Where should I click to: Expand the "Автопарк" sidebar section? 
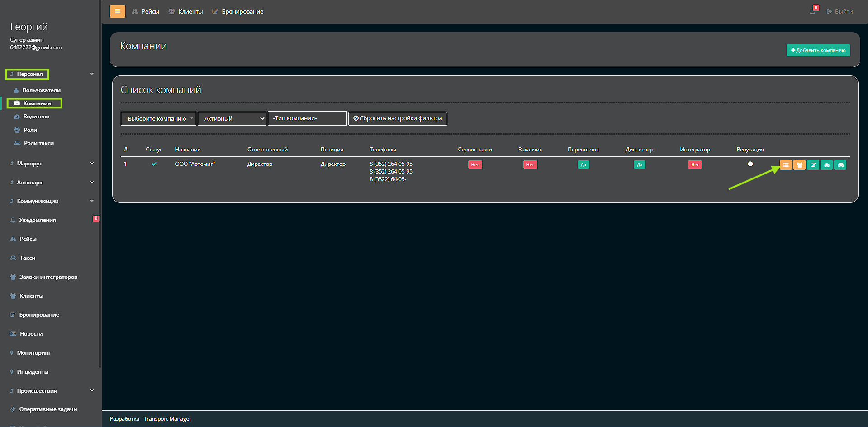(51, 183)
